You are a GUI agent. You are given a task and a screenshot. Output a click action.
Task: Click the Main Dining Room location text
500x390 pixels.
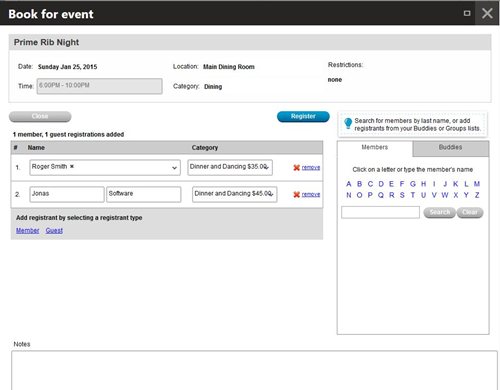pos(229,67)
